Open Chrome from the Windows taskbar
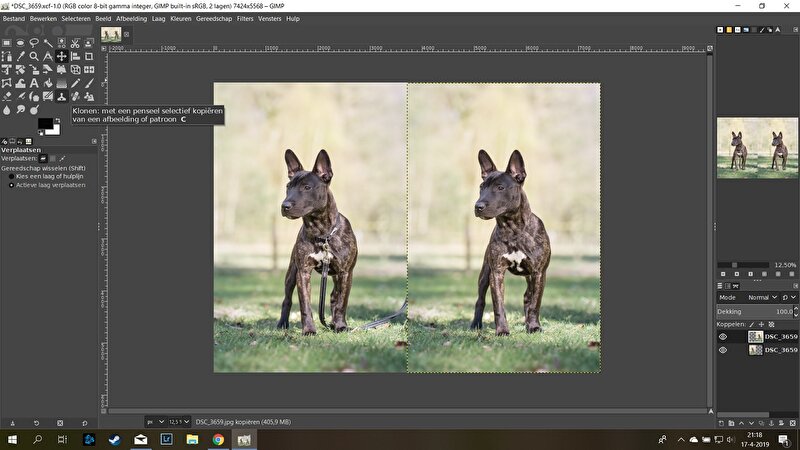Screen dimensions: 800x450 pos(218,439)
